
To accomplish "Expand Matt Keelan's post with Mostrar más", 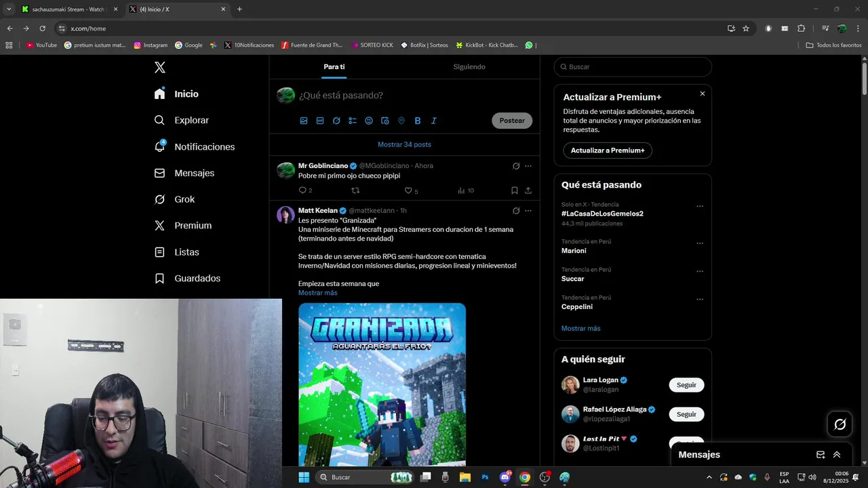I will point(317,293).
